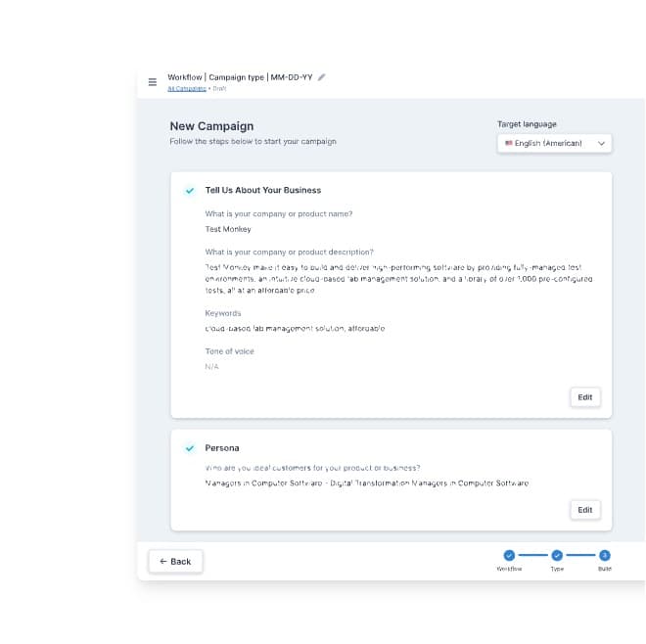The height and width of the screenshot is (644, 646).
Task: Select the Type step circle
Action: [x=557, y=555]
